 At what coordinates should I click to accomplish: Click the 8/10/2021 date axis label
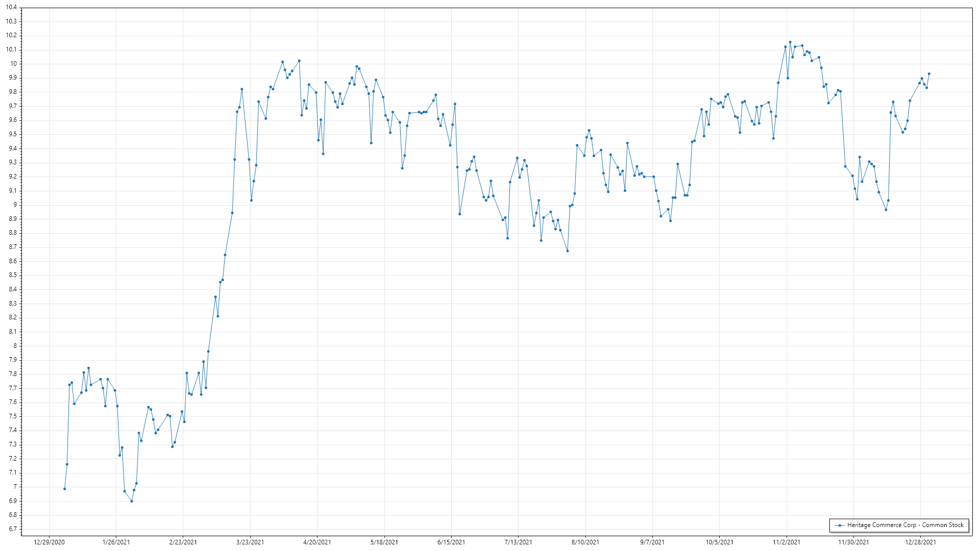(585, 542)
